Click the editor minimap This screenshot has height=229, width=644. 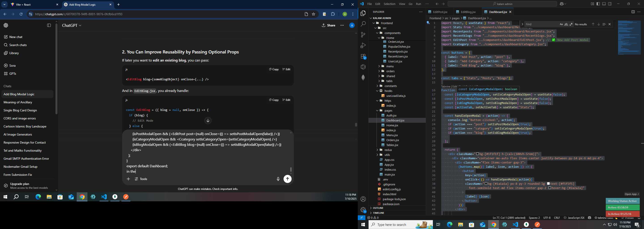tap(629, 38)
